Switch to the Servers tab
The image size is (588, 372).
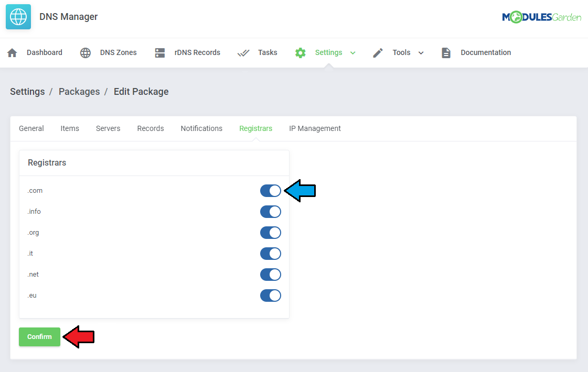point(108,128)
